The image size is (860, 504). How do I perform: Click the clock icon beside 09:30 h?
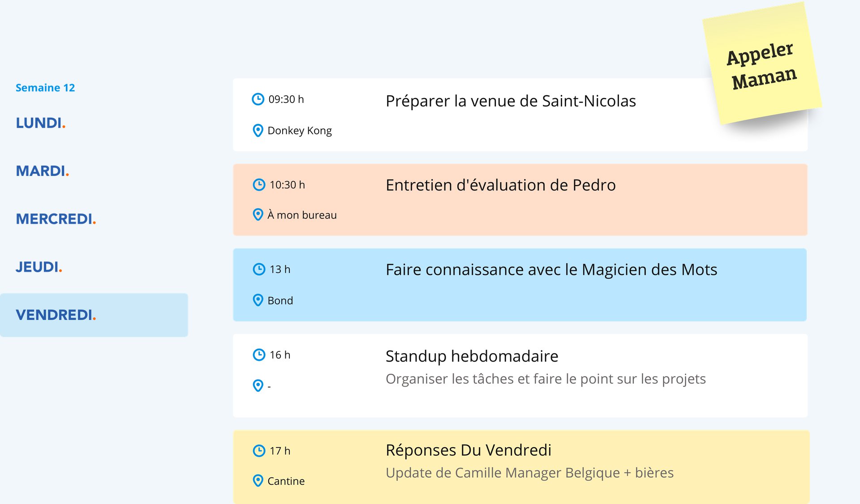pyautogui.click(x=258, y=99)
